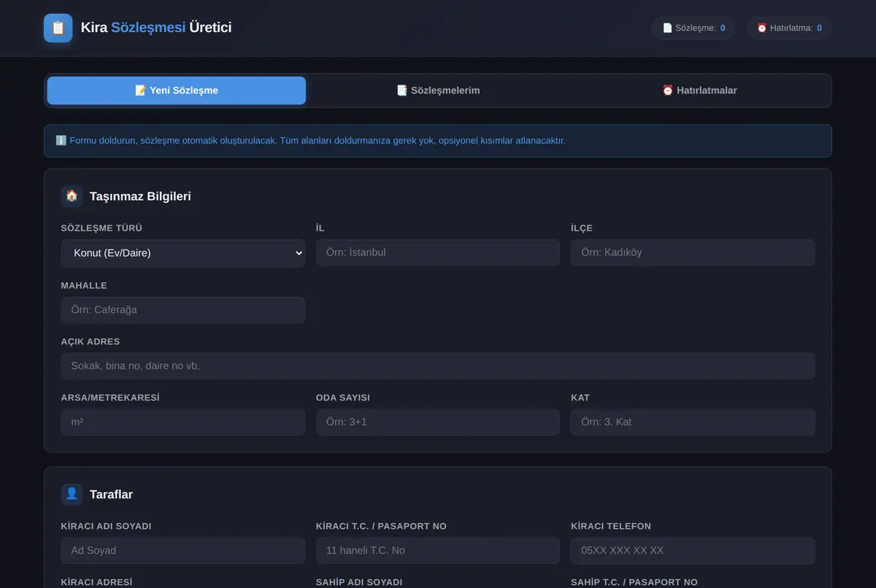
Task: Switch to the Yeni Sözleşme tab
Action: point(177,90)
